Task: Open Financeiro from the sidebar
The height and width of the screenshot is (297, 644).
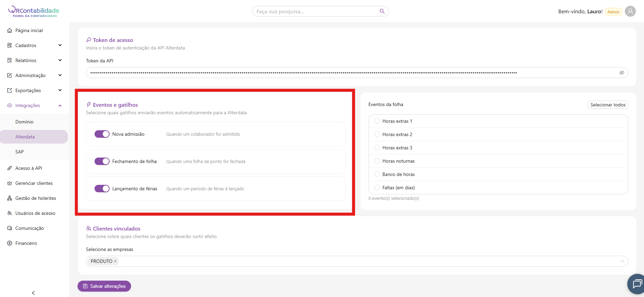Action: pyautogui.click(x=26, y=243)
